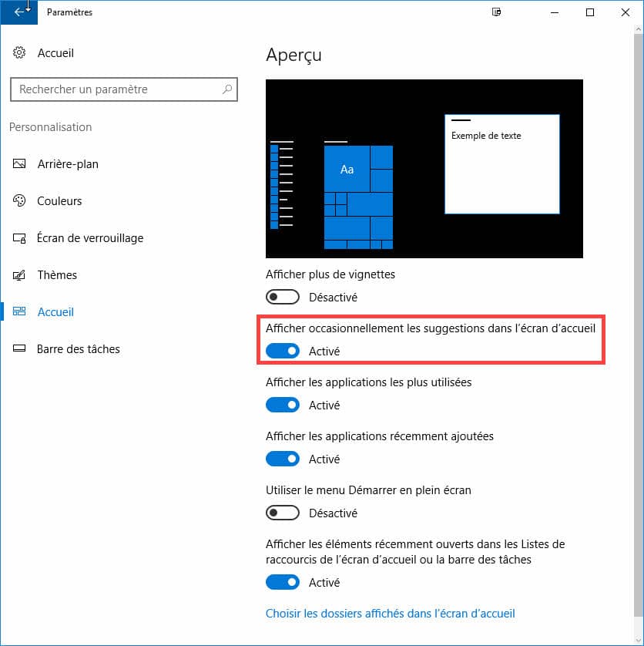Click the Barre des tâches icon
This screenshot has width=644, height=646.
coord(19,348)
